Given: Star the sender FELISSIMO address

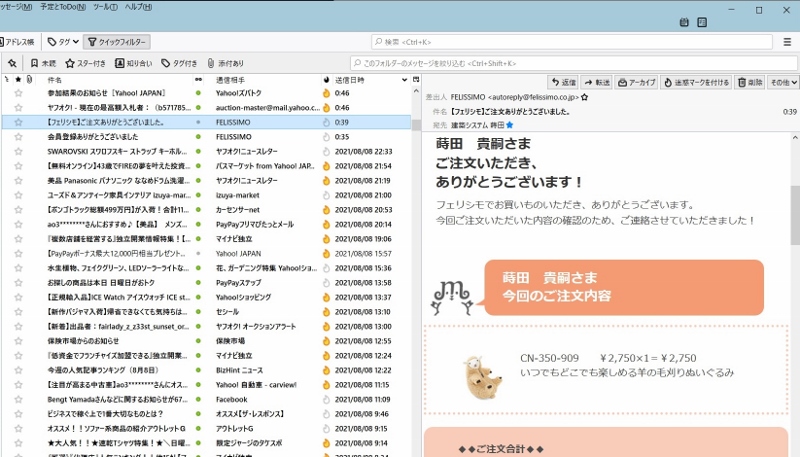Looking at the screenshot, I should (585, 97).
